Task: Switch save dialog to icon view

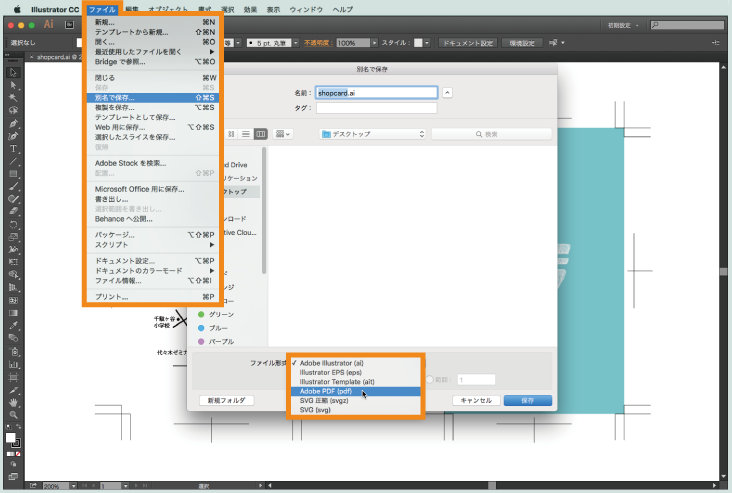Action: point(231,134)
